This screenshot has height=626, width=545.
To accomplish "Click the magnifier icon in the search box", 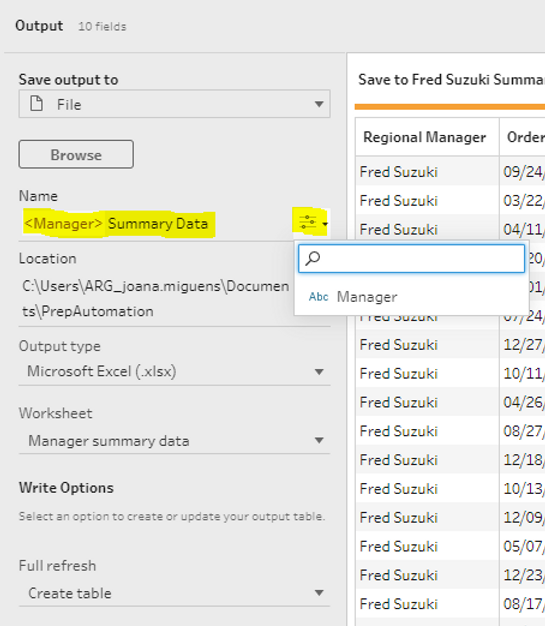I will pyautogui.click(x=313, y=258).
